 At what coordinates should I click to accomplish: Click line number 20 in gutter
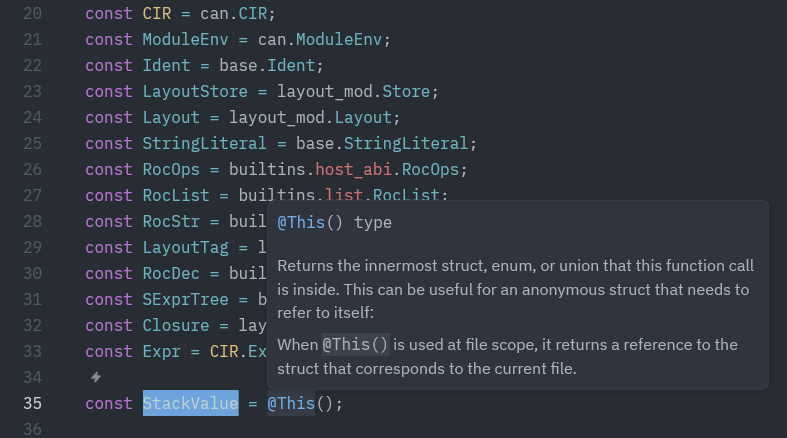[31, 14]
